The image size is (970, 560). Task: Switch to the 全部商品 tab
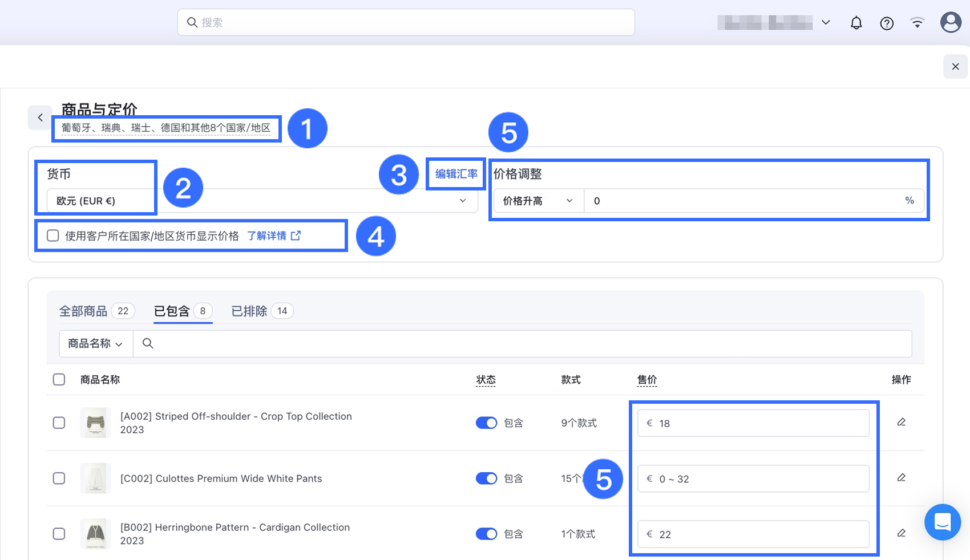[84, 311]
